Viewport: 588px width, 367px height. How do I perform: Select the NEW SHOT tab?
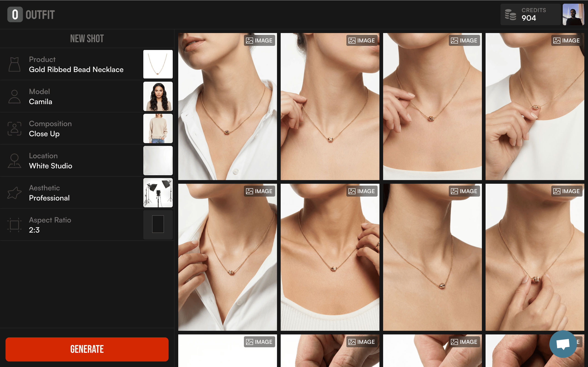(x=87, y=38)
